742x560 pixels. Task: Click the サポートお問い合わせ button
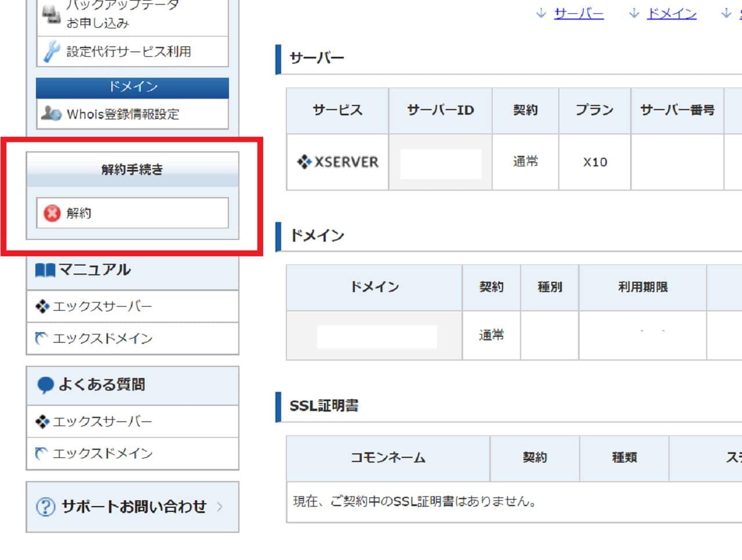pyautogui.click(x=133, y=507)
